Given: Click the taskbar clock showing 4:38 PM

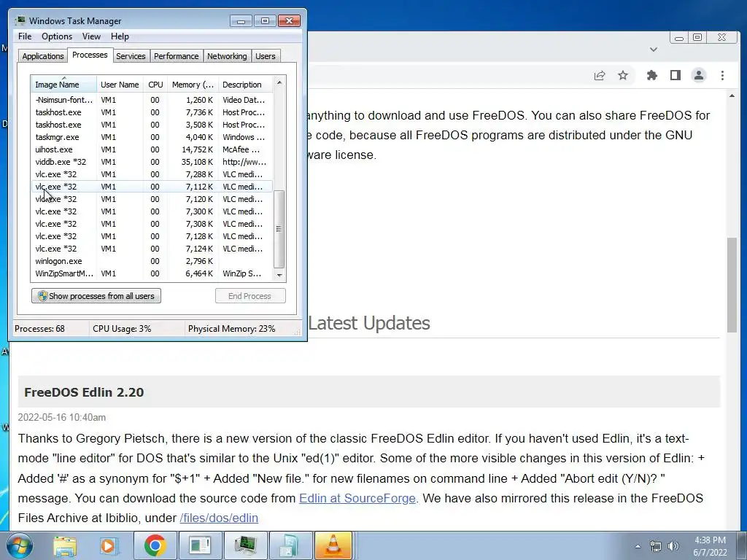Looking at the screenshot, I should [x=710, y=546].
